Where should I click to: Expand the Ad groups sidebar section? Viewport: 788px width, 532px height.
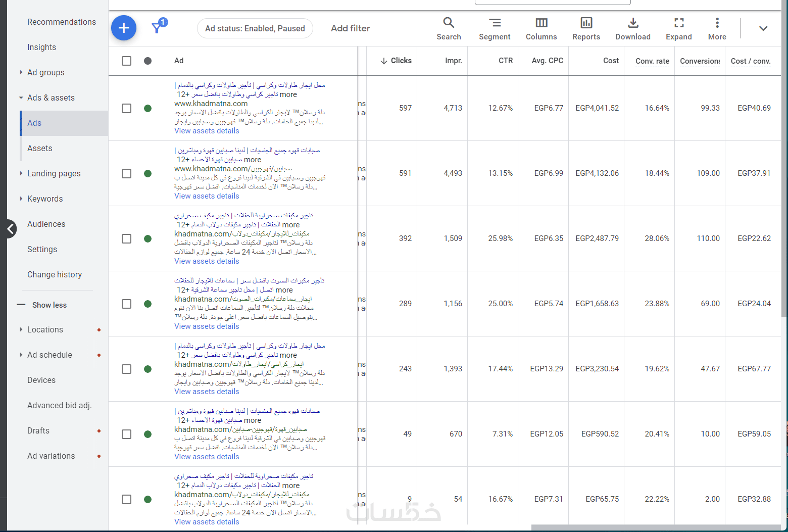point(21,72)
